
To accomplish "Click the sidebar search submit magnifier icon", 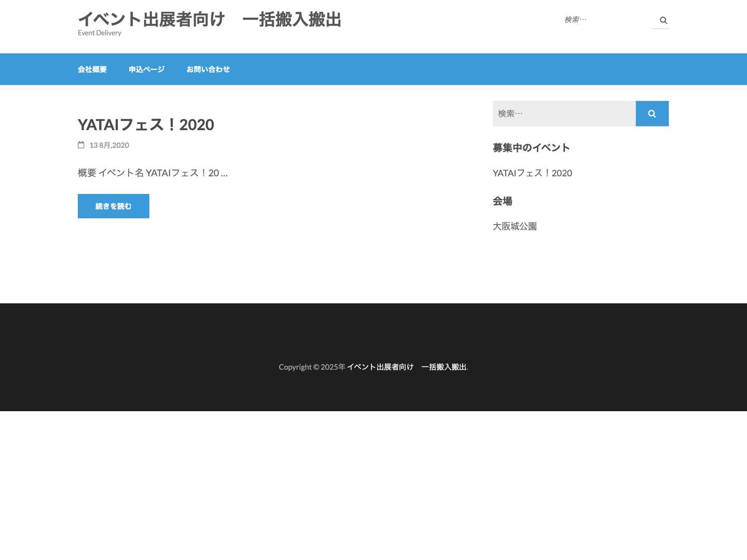I will pyautogui.click(x=652, y=113).
